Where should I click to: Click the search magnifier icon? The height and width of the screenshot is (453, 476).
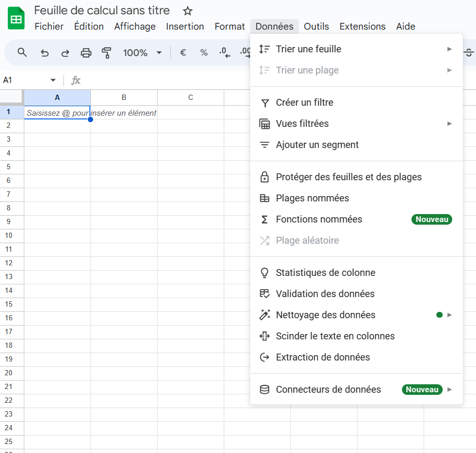[x=22, y=52]
